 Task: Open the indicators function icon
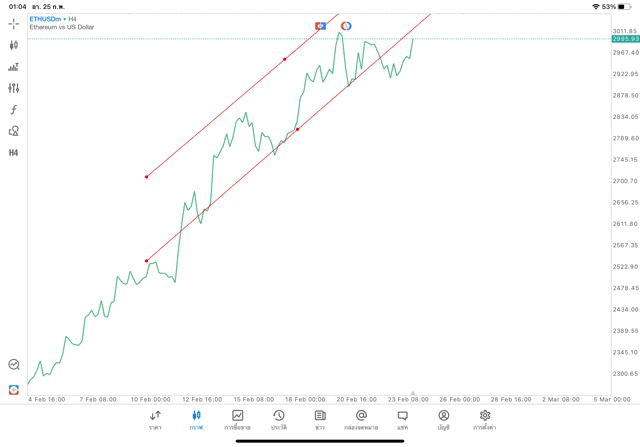pos(14,110)
